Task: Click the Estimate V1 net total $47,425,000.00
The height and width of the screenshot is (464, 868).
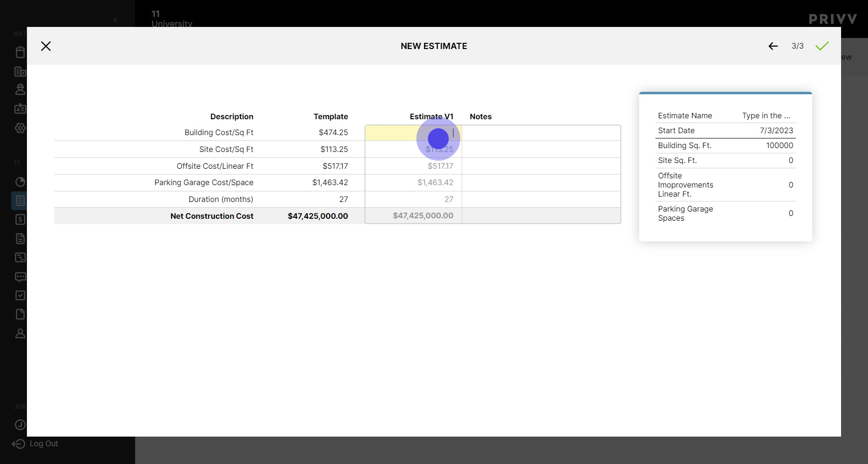Action: tap(423, 215)
